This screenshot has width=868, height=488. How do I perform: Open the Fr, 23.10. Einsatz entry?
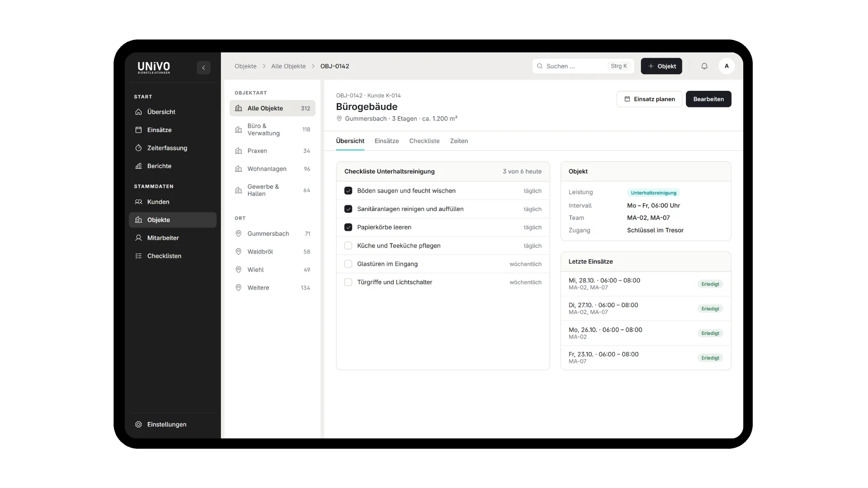(646, 358)
